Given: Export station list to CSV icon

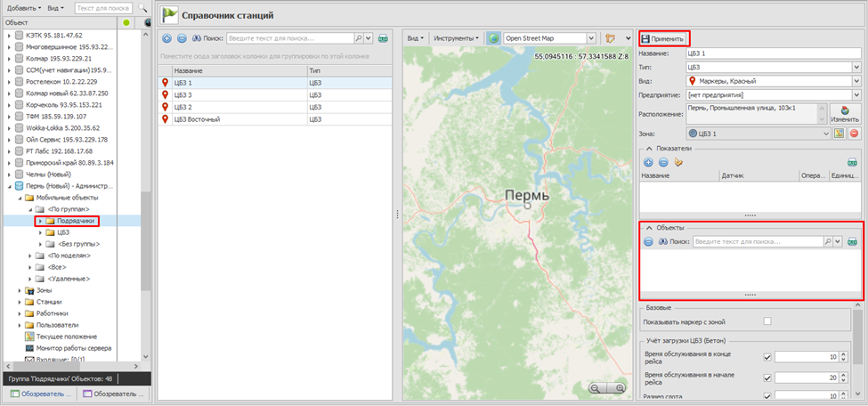Looking at the screenshot, I should 383,39.
